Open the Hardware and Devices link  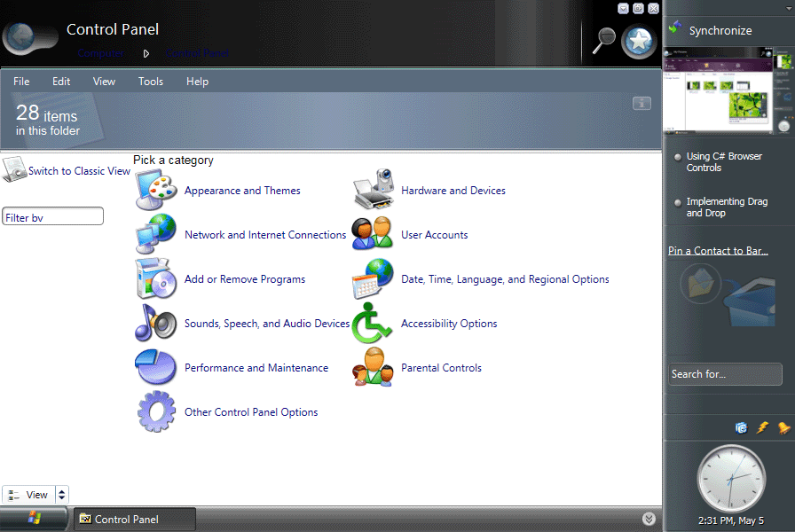[453, 191]
